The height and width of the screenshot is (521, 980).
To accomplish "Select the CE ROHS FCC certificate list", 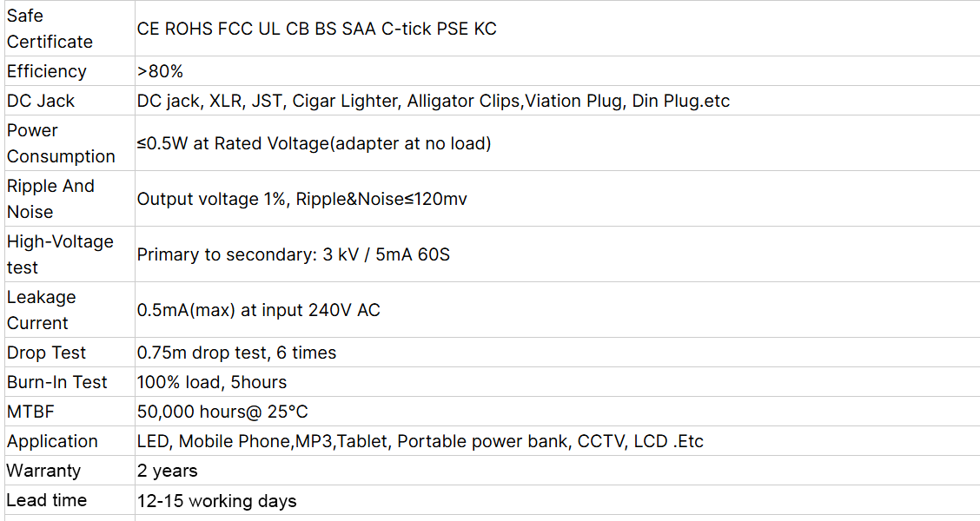I will pos(316,29).
